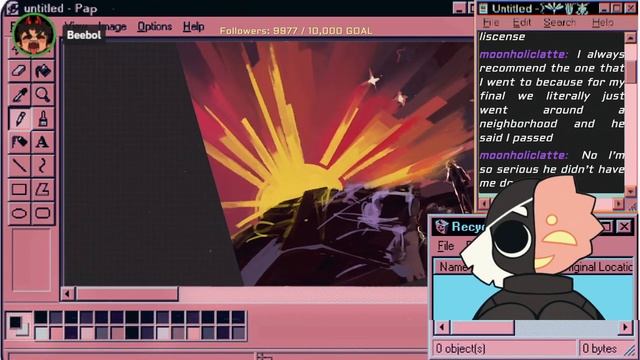Click the 0 object(s) status text
The image size is (640, 360).
[461, 349]
